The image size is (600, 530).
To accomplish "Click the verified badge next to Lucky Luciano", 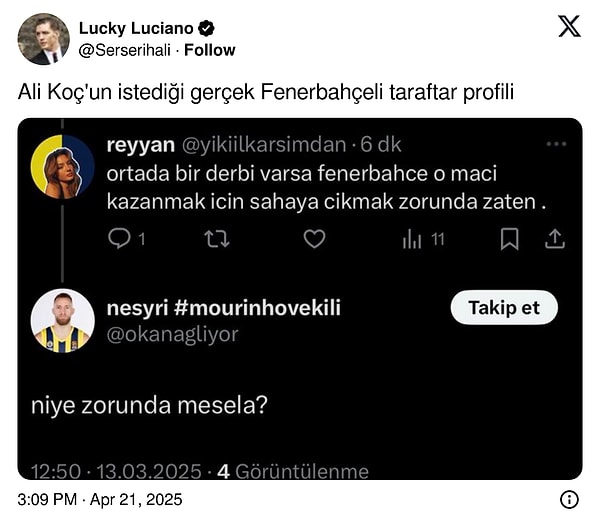I will click(x=206, y=28).
